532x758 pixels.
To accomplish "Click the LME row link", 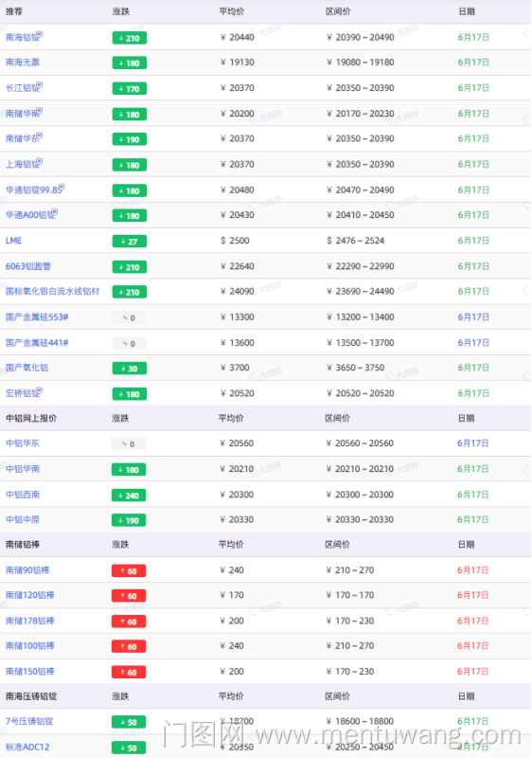I will (13, 241).
